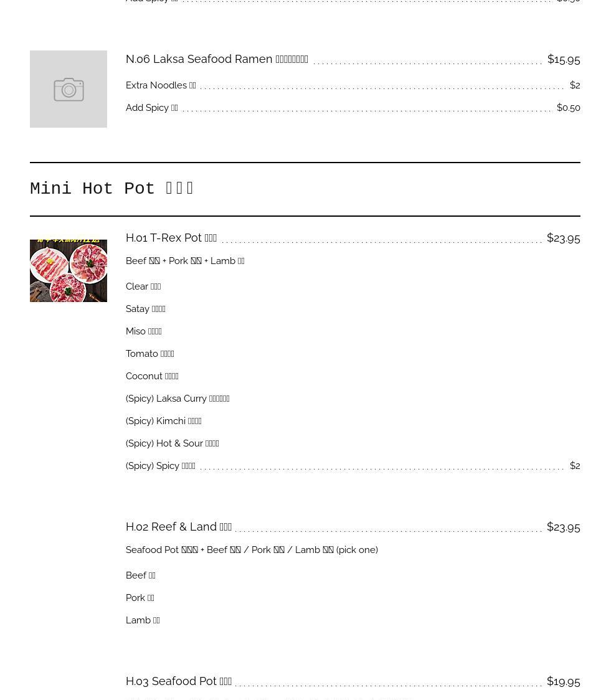
Task: Choose the Coconut broth option
Action: (152, 376)
